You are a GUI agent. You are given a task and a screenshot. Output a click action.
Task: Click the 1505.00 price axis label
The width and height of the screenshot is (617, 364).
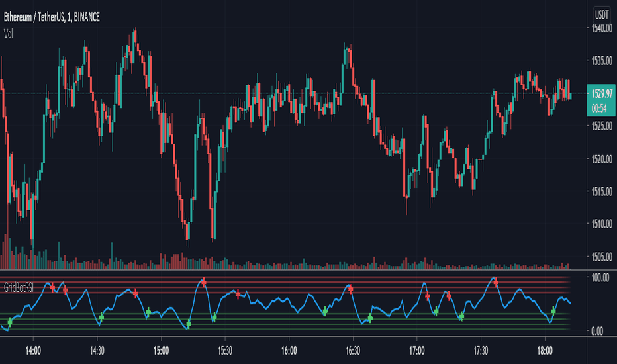[602, 257]
